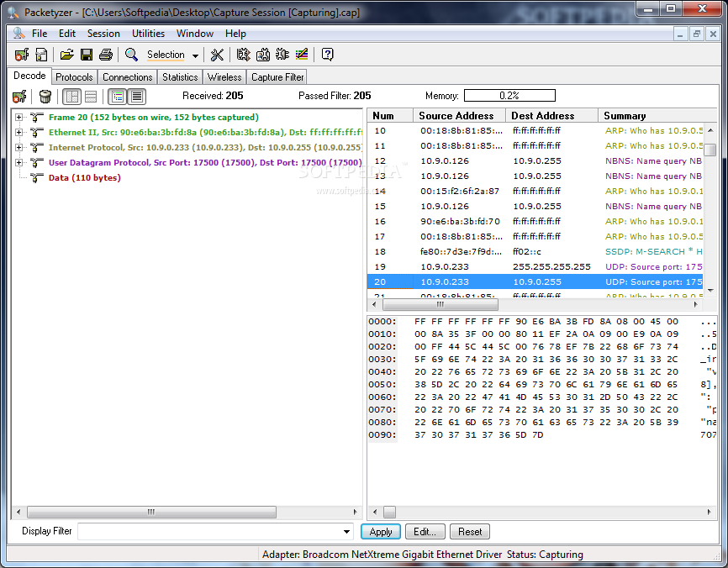Expand the Ethernet II tree node
The height and width of the screenshot is (568, 728).
[19, 132]
